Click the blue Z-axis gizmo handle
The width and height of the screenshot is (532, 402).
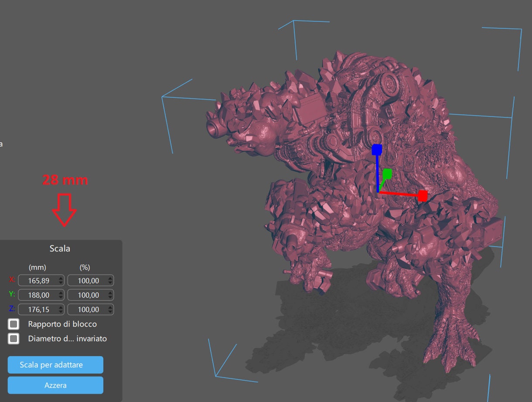tap(377, 150)
